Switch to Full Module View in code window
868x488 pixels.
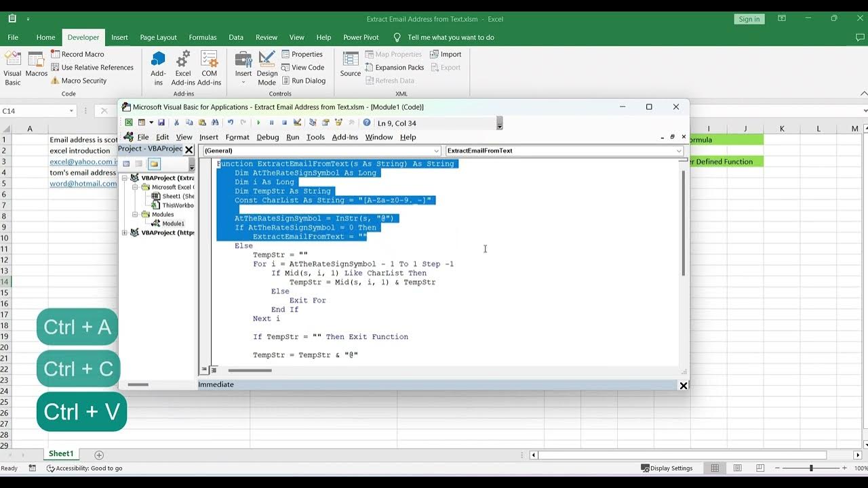coord(213,370)
